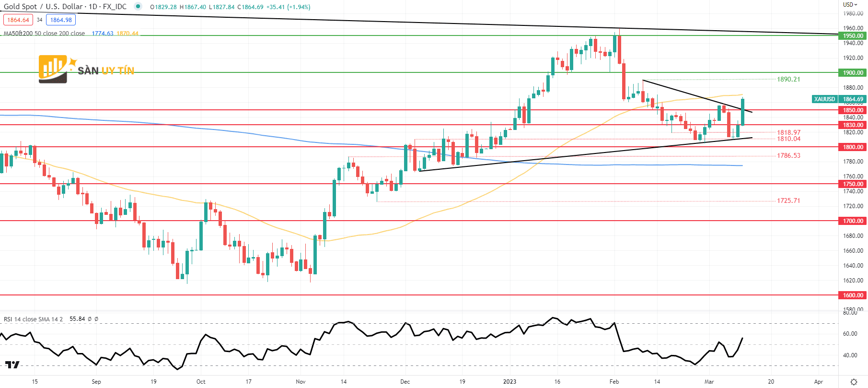Click the green 1900.00 price line label
This screenshot has width=868, height=388.
[853, 73]
